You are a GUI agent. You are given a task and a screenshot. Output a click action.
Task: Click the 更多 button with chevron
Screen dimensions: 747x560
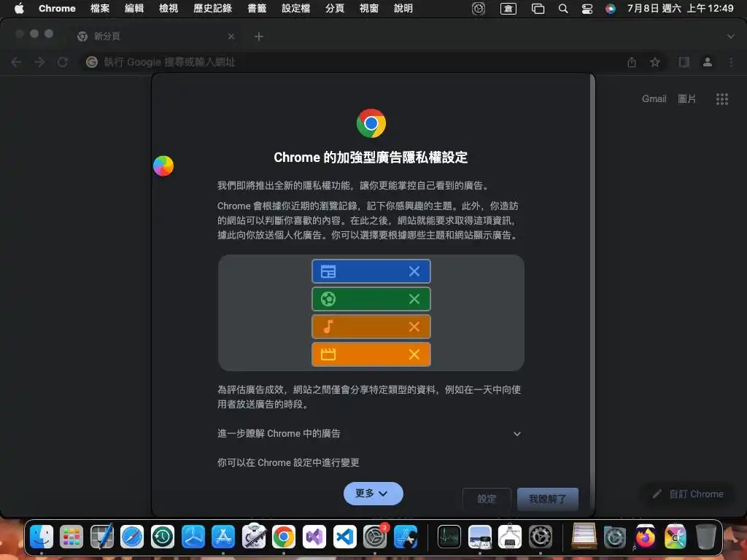[373, 494]
